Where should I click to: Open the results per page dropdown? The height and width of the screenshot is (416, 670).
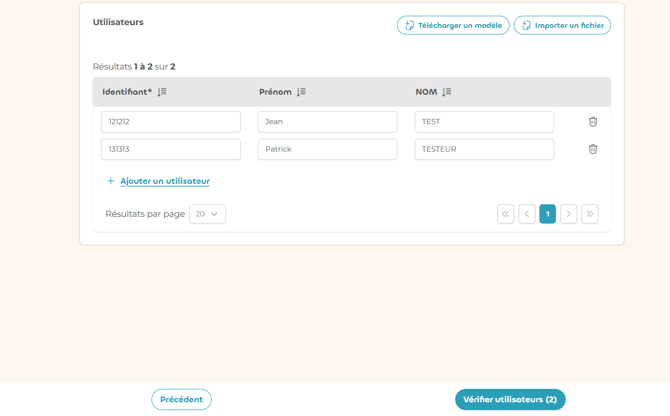[x=207, y=214]
